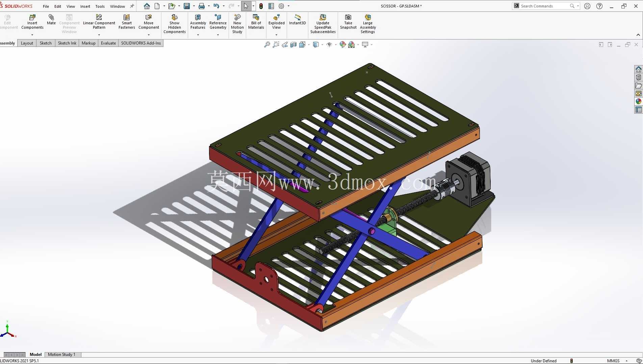Launch Smart Fasteners

[127, 22]
